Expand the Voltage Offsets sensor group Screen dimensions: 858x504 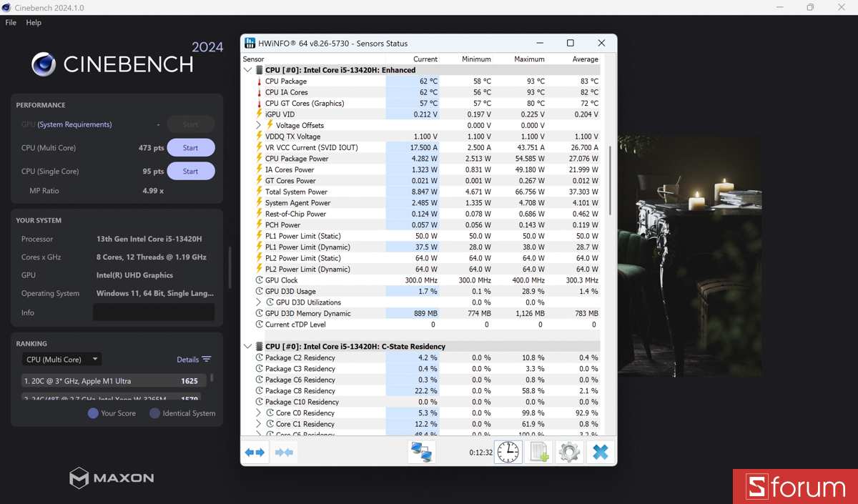click(x=258, y=125)
